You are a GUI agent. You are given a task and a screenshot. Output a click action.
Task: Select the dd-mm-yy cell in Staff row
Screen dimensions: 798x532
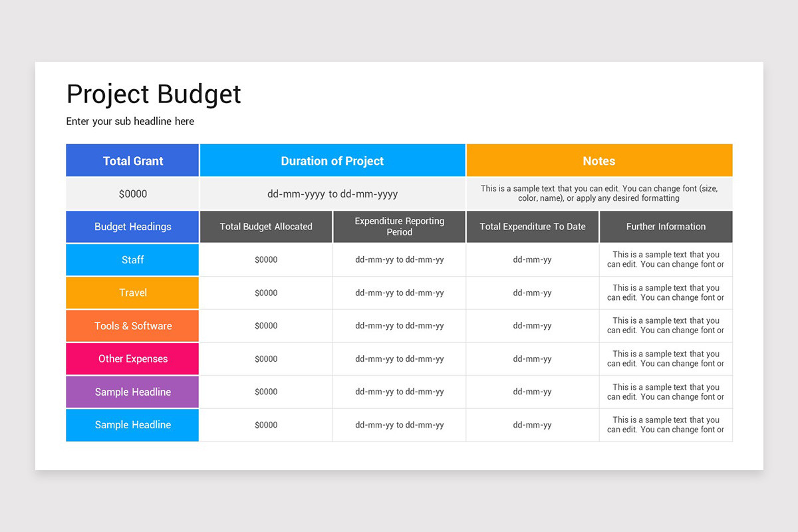pos(532,260)
